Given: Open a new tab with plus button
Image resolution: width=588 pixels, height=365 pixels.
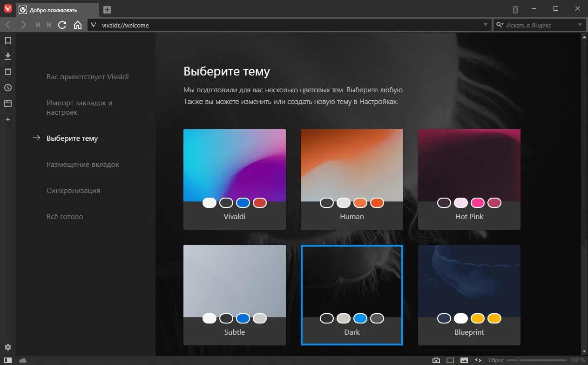Looking at the screenshot, I should pyautogui.click(x=107, y=10).
